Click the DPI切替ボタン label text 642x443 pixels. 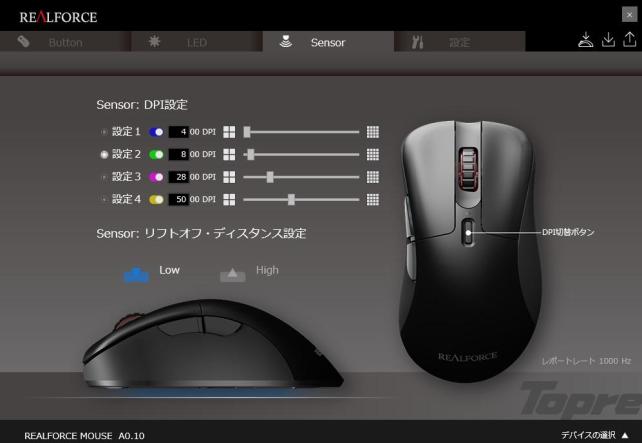pos(568,232)
